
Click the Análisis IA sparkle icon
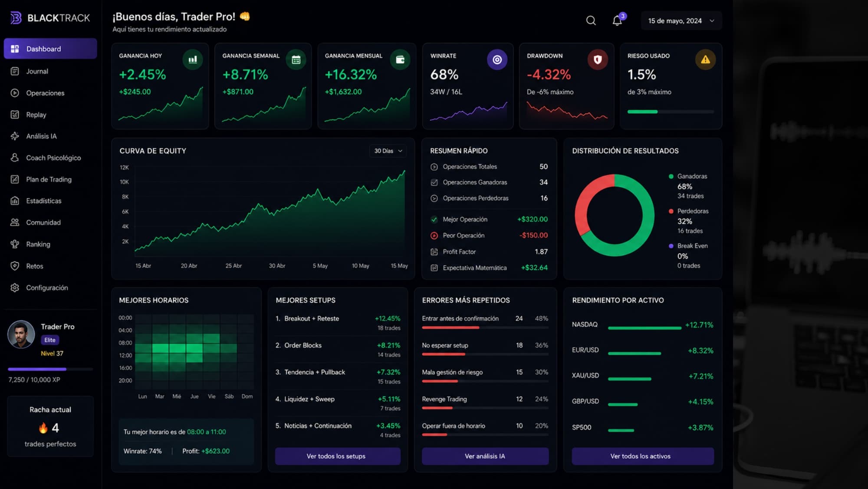point(15,136)
